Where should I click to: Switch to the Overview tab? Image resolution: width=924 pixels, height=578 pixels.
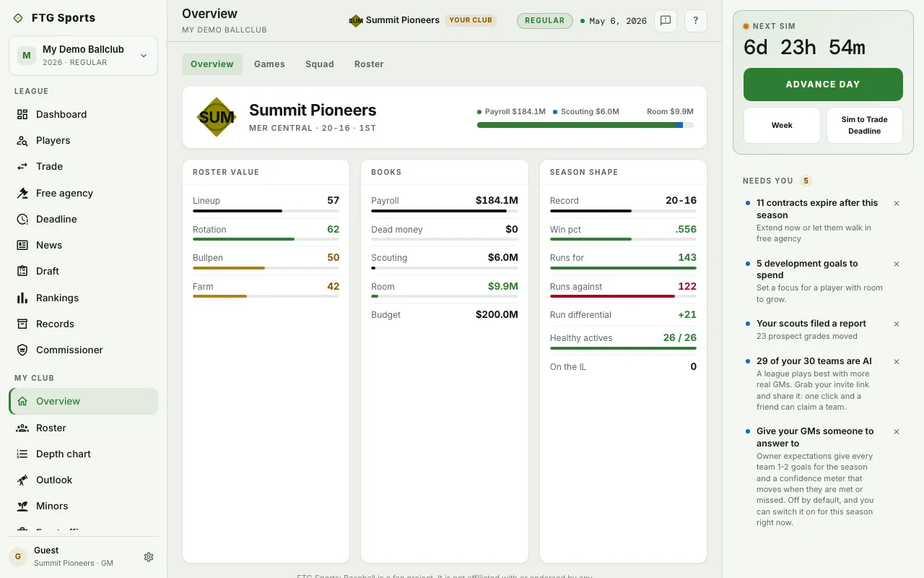pos(212,64)
